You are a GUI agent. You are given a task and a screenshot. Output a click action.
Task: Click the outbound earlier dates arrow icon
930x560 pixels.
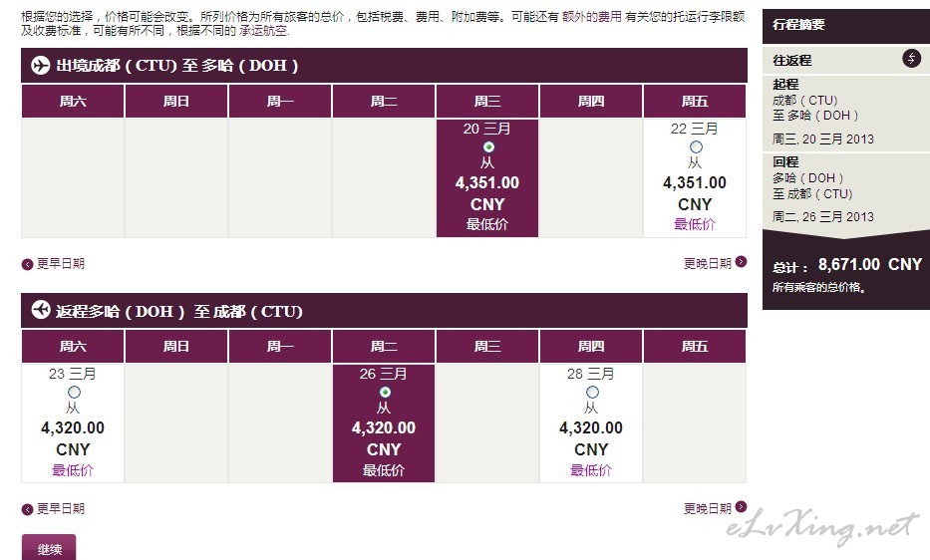27,265
